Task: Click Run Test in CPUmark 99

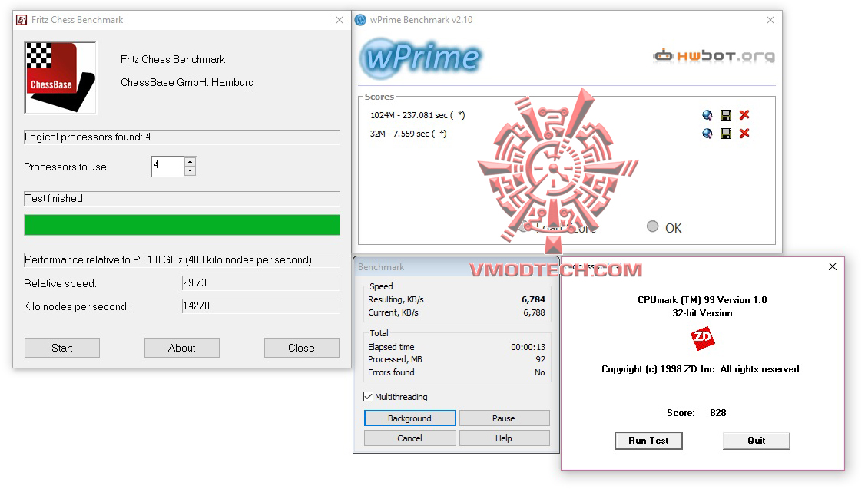Action: (x=649, y=441)
